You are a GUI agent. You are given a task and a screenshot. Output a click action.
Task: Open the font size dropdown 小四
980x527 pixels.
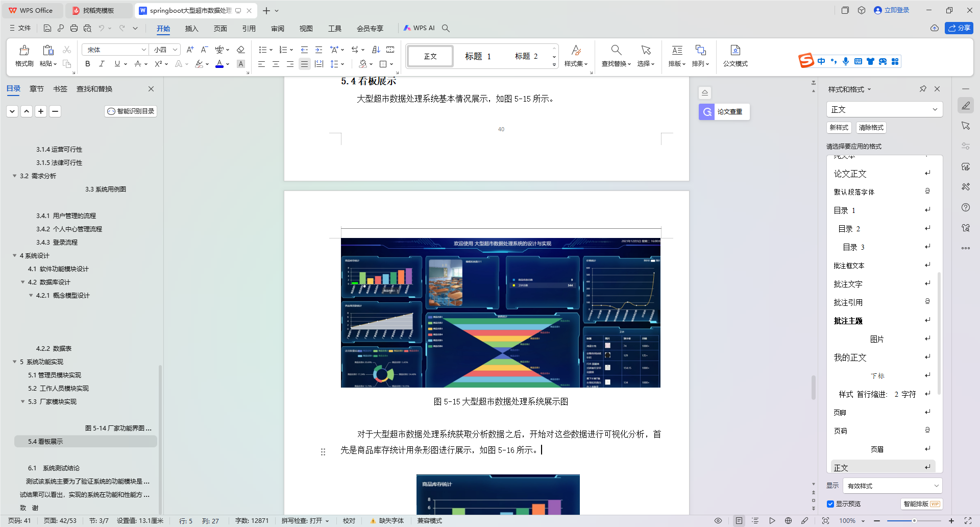tap(175, 50)
